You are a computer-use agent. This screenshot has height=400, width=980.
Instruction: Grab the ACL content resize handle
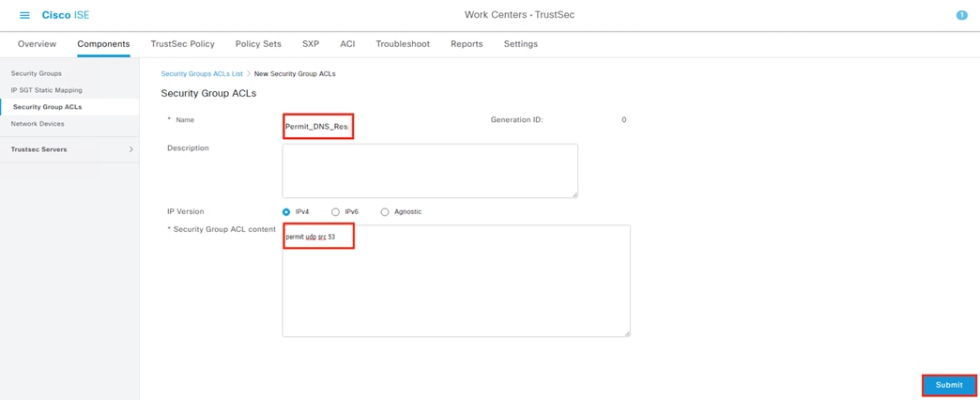627,333
